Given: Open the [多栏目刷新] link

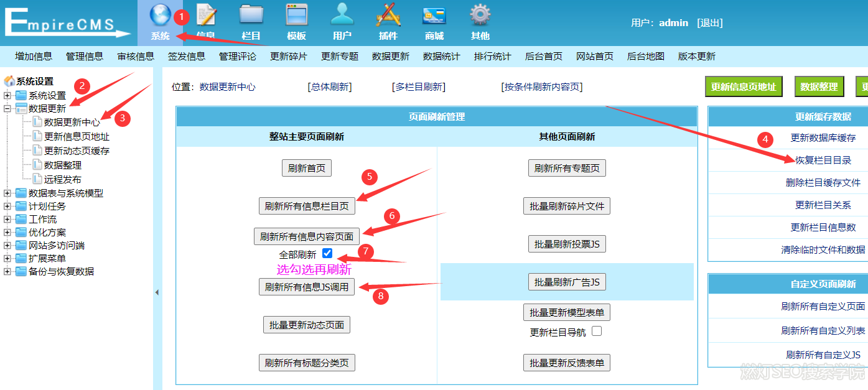Looking at the screenshot, I should pos(419,87).
